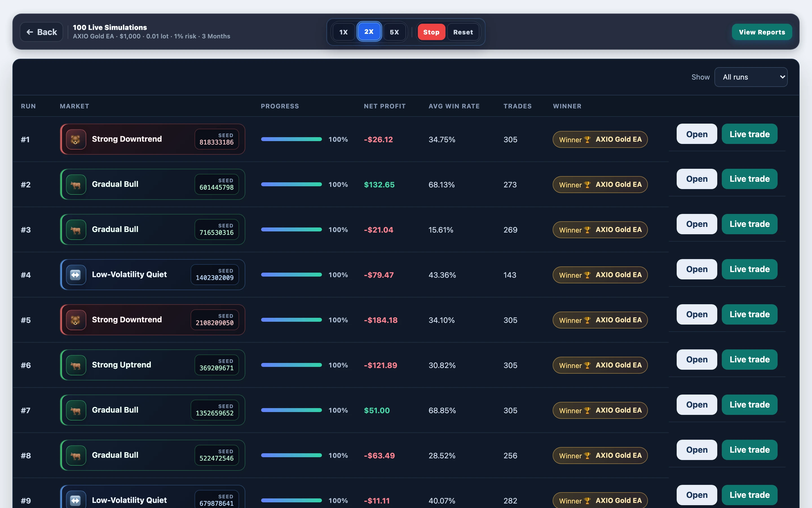Viewport: 812px width, 508px height.
Task: Click the NET PROFIT column header
Action: (385, 106)
